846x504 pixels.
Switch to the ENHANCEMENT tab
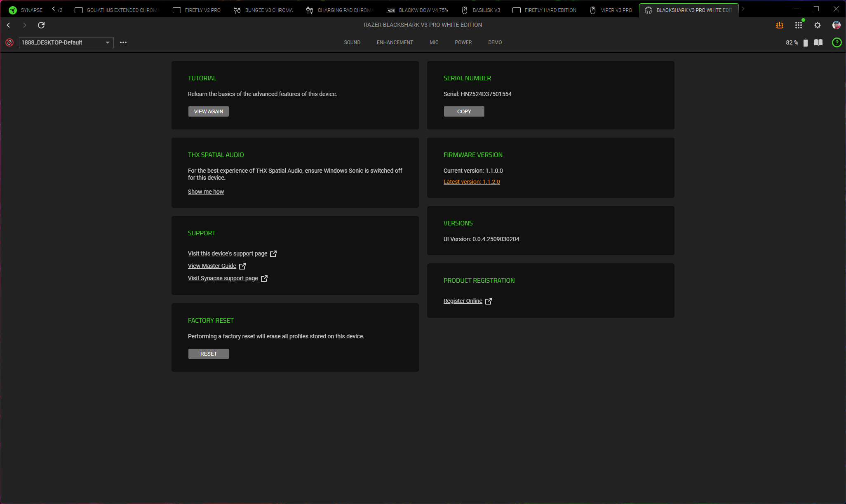click(x=395, y=42)
